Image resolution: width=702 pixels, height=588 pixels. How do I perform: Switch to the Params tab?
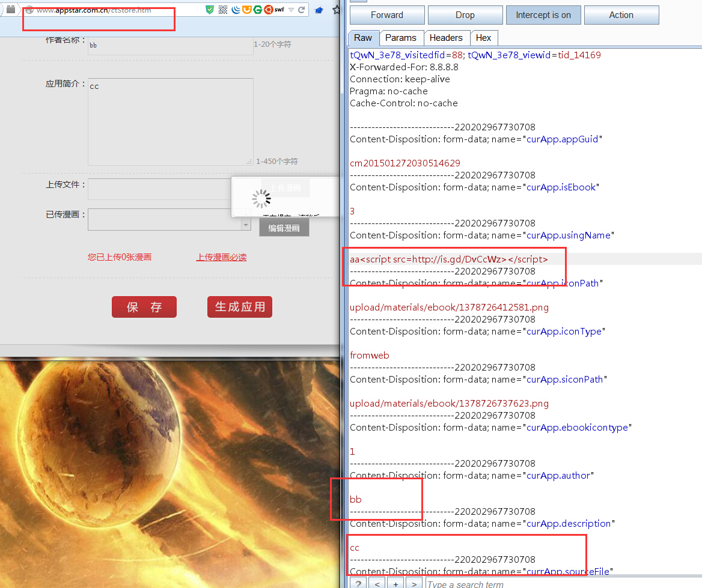click(x=401, y=38)
